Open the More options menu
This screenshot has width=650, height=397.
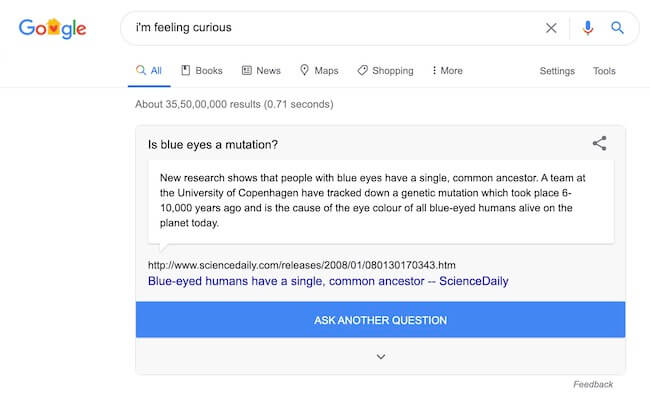(x=447, y=70)
